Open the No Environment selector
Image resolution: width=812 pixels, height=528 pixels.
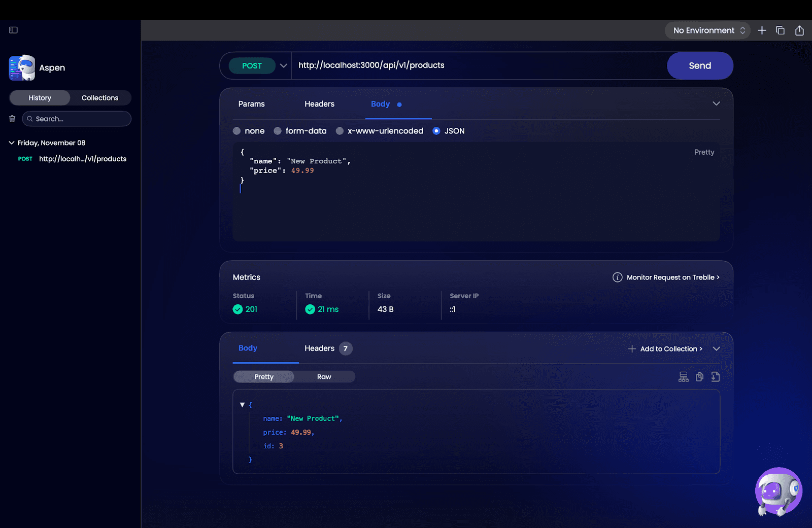707,30
